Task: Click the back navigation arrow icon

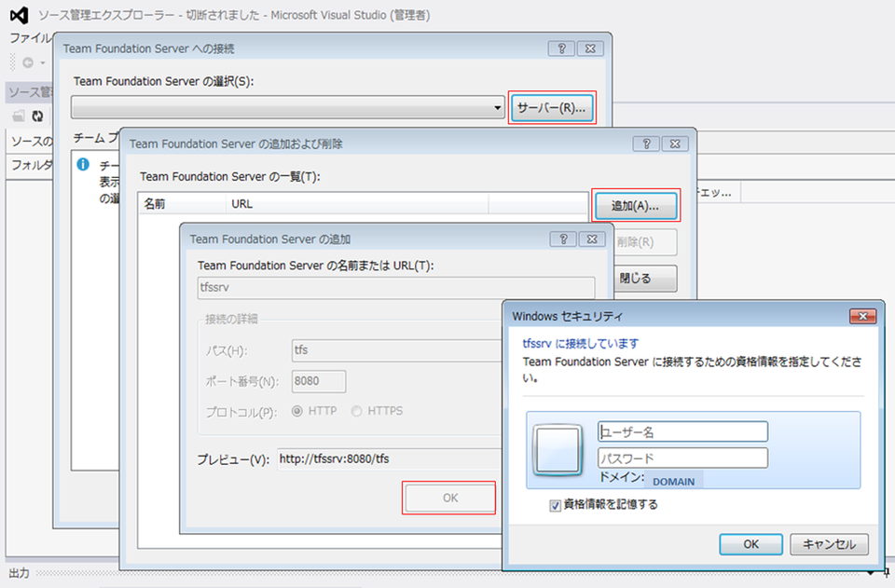Action: coord(26,62)
